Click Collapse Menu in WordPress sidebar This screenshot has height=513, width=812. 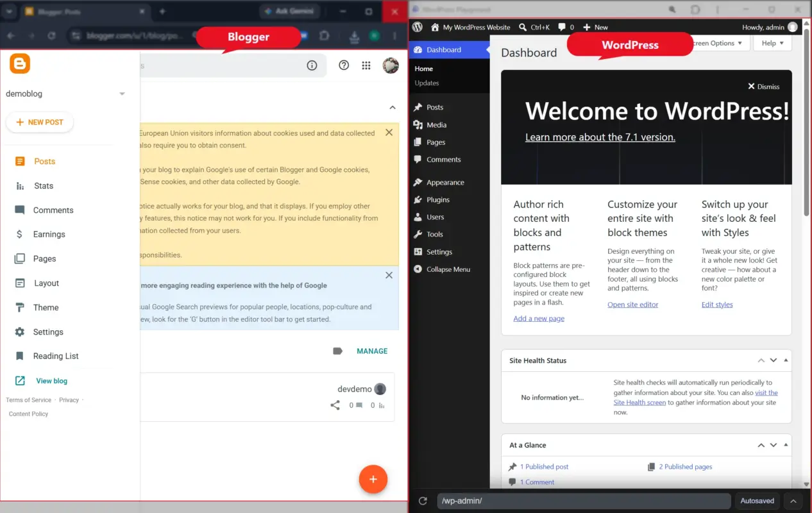click(450, 269)
